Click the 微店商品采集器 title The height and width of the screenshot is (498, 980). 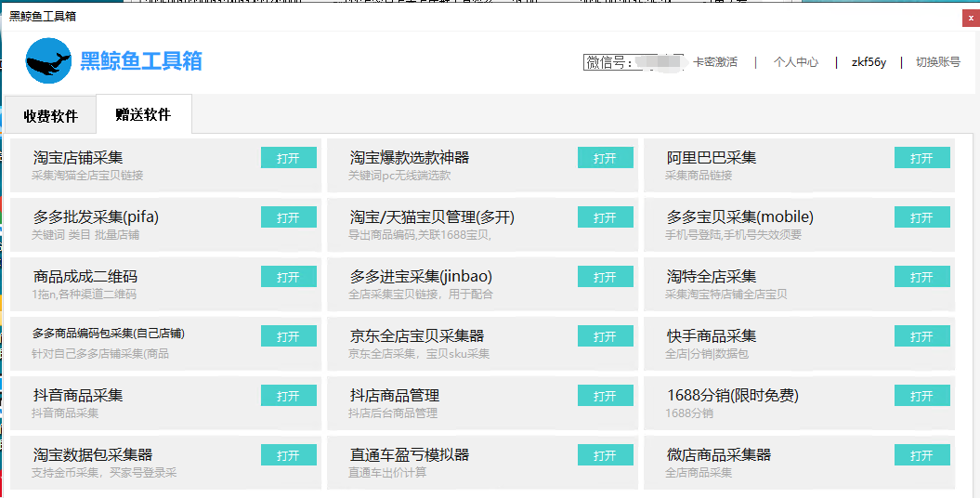tap(719, 454)
